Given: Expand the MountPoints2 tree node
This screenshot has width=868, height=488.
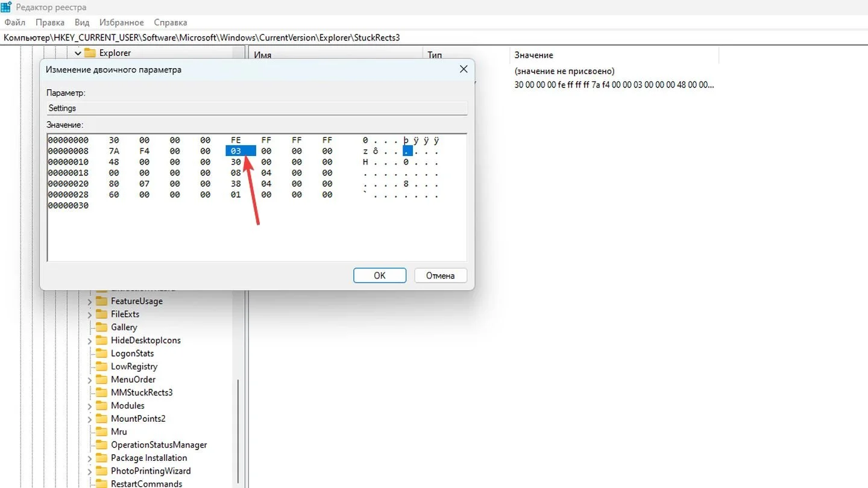Looking at the screenshot, I should (x=89, y=419).
